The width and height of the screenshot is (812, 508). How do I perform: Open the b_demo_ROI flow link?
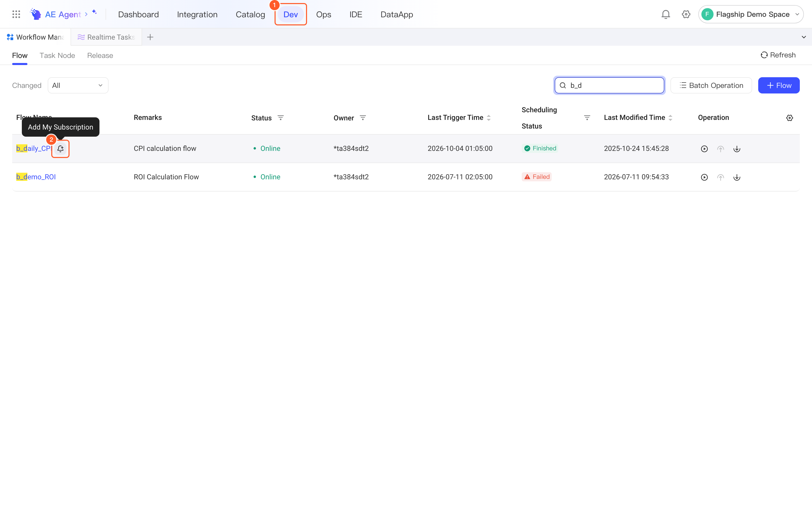pyautogui.click(x=36, y=177)
